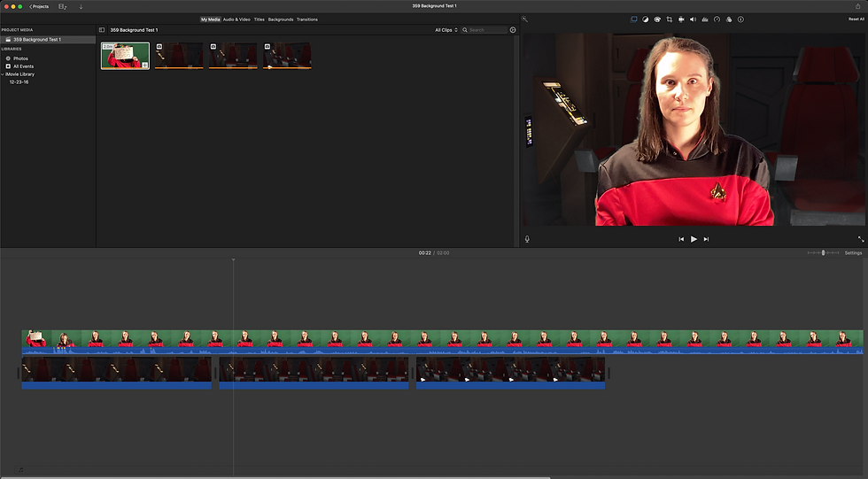Click the timeline horizontal scrollbar

click(x=275, y=477)
